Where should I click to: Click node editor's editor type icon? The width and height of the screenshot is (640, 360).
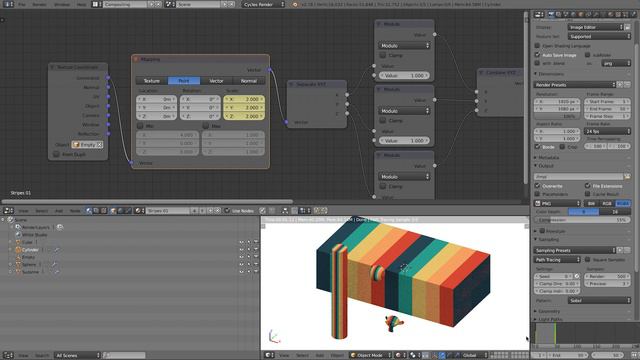pos(8,211)
